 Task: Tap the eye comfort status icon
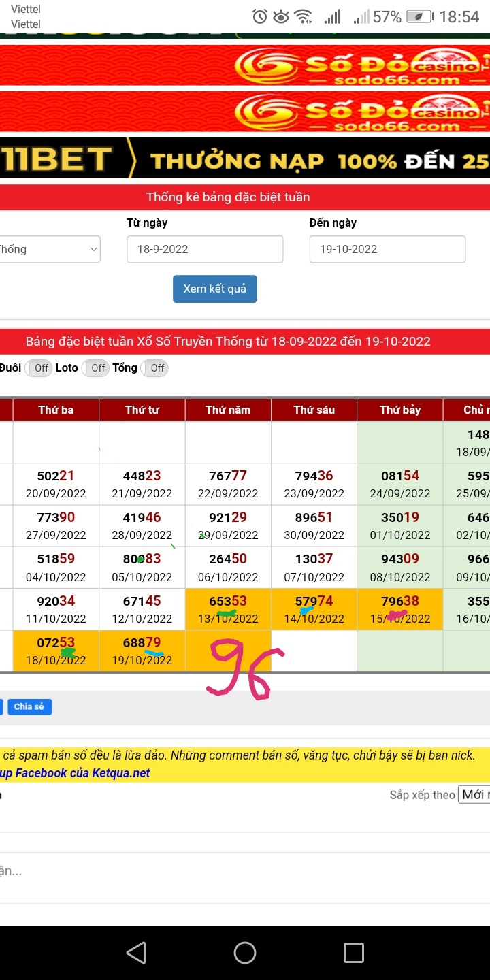tap(280, 17)
